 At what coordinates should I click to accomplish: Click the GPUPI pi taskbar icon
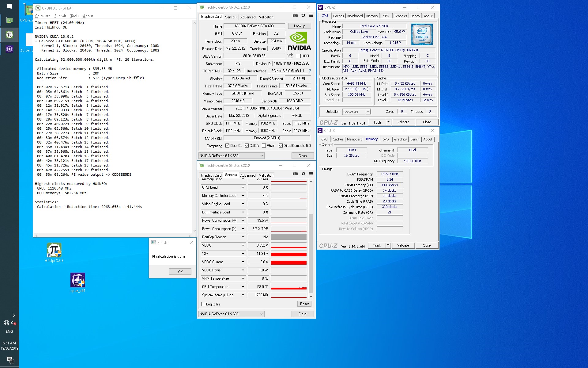click(9, 35)
